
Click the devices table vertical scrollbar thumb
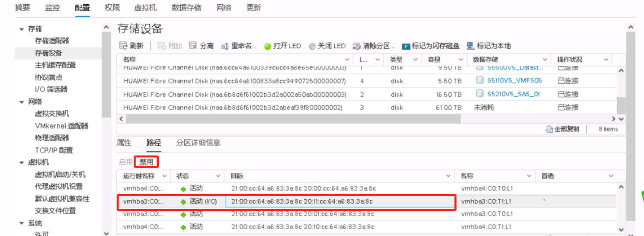pos(621,105)
